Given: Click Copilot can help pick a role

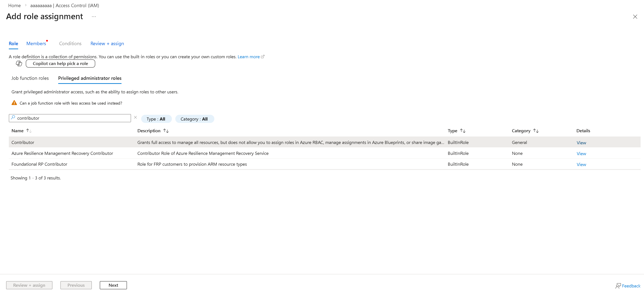Looking at the screenshot, I should tap(60, 63).
